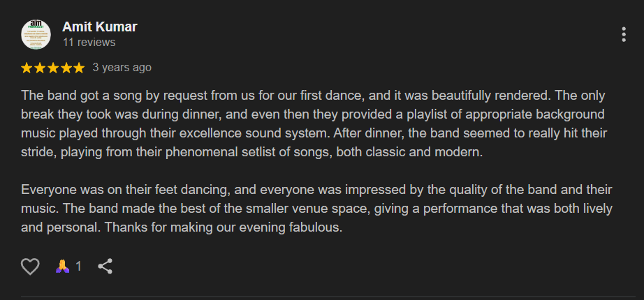This screenshot has width=644, height=300.
Task: View the reviewer's 11 reviews
Action: (89, 43)
